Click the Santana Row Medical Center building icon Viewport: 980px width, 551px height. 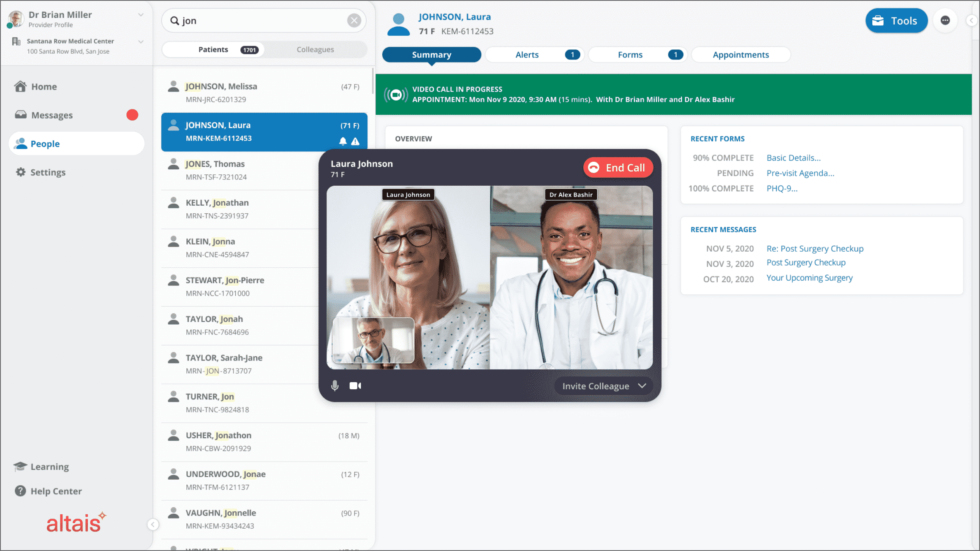coord(16,41)
